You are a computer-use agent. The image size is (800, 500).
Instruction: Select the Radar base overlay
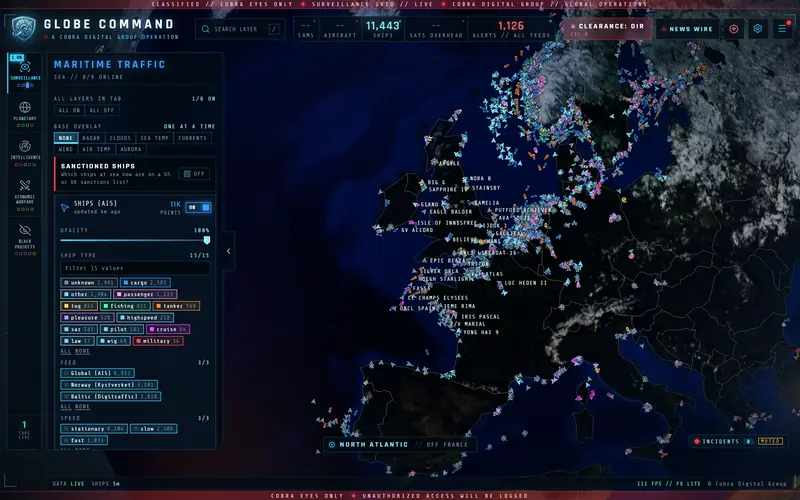[x=91, y=138]
